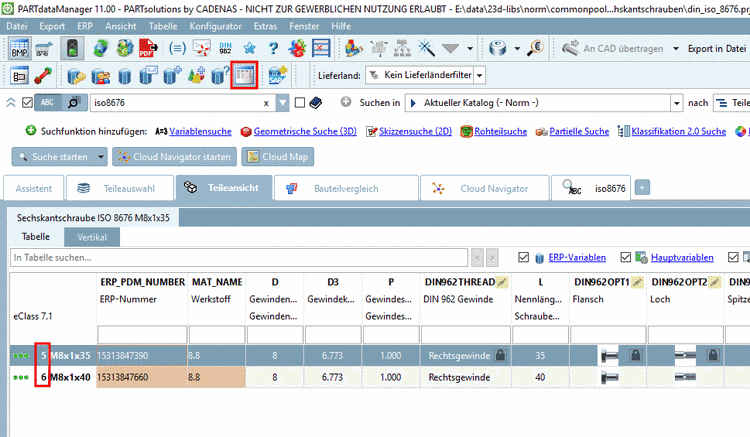Select the M8x1x40 table row
The height and width of the screenshot is (437, 750).
click(380, 377)
